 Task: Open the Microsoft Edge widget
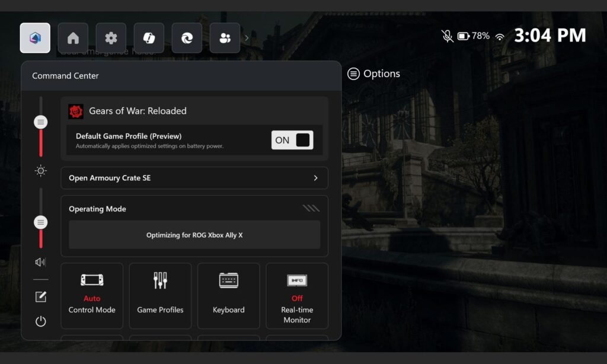tap(187, 38)
